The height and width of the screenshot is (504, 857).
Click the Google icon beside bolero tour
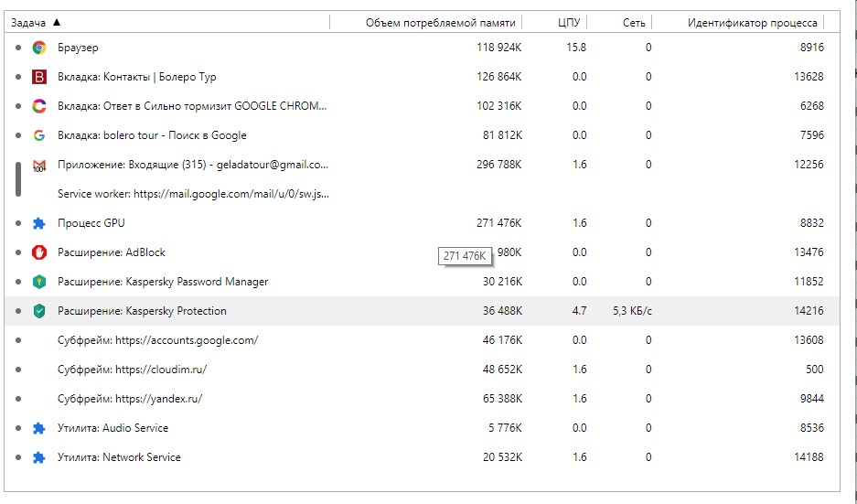point(38,135)
